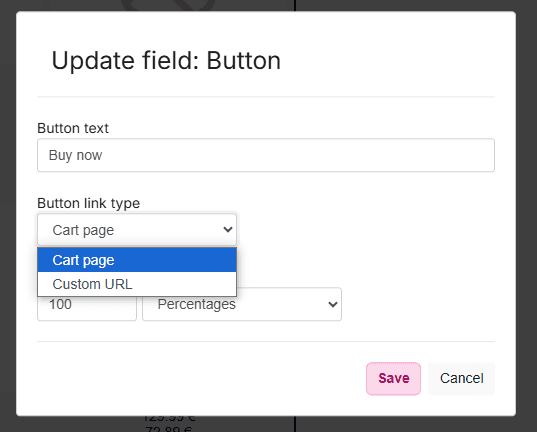This screenshot has width=537, height=432.
Task: Click the divider line above the Save button
Action: 266,342
